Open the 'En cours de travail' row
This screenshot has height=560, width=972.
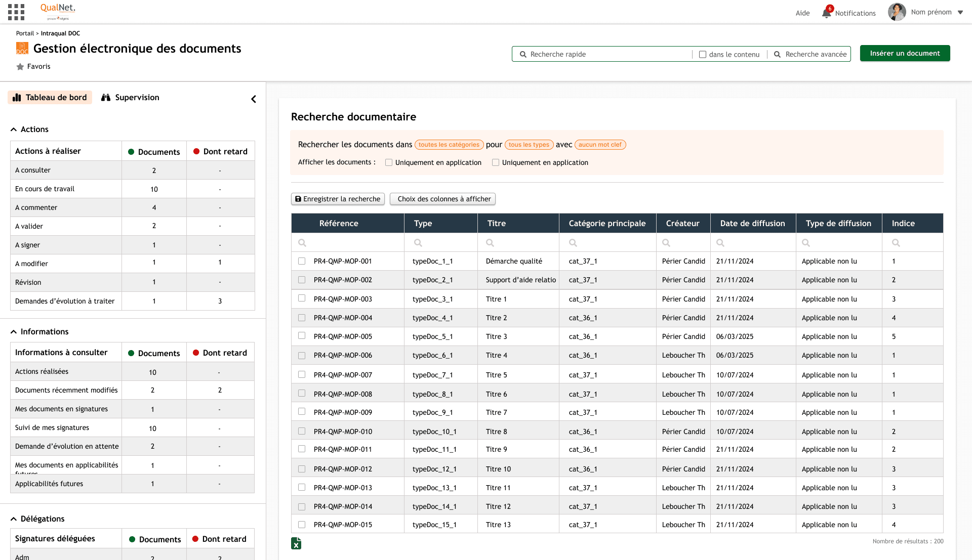point(133,189)
